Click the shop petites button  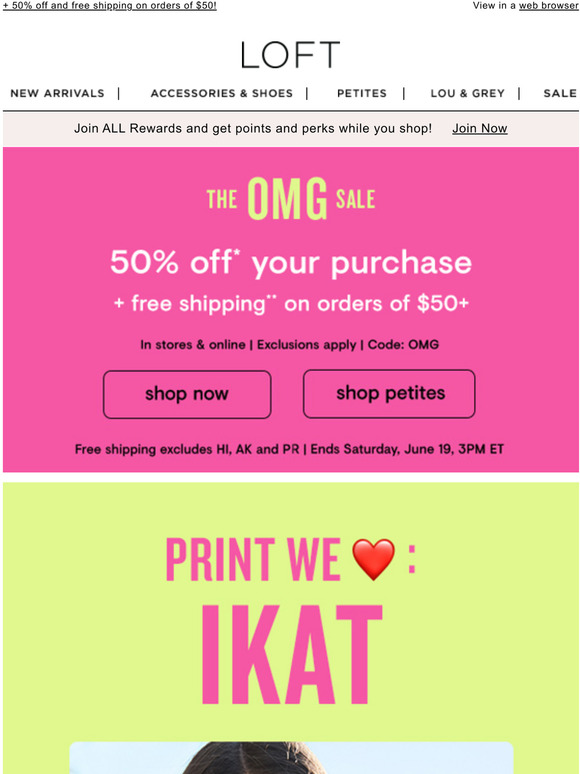point(389,393)
